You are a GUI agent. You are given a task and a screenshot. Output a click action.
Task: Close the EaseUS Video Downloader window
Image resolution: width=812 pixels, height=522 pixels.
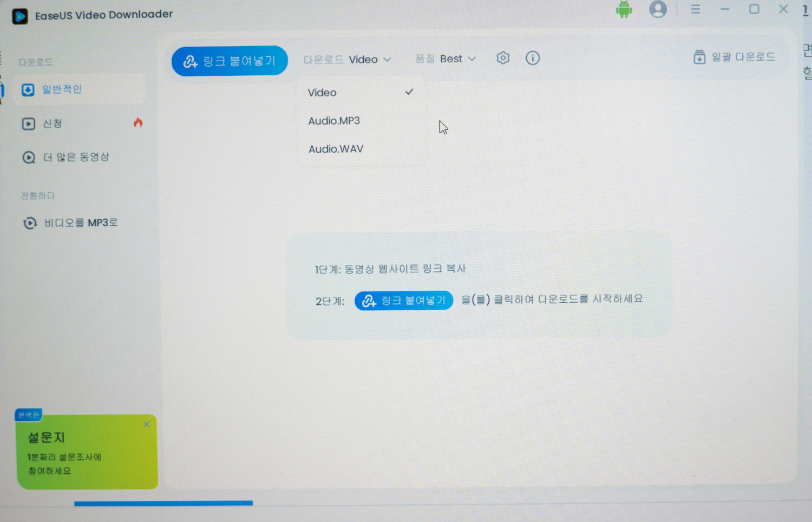coord(783,9)
